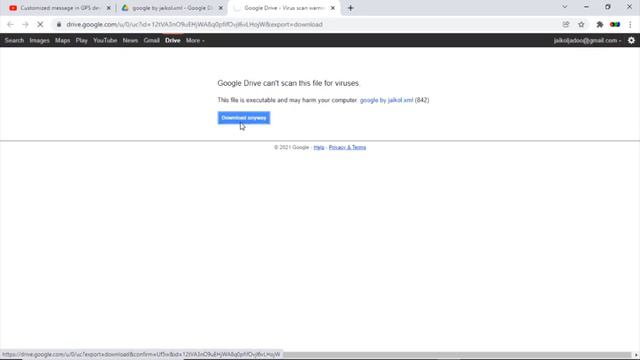Click the horizontal scrollbar at bottom
The width and height of the screenshot is (640, 360).
point(457,355)
